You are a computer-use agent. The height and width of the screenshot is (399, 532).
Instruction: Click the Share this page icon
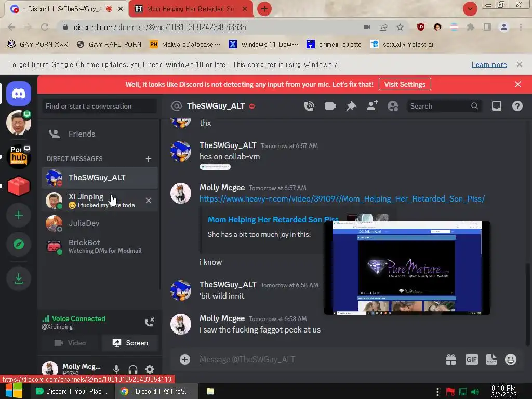pyautogui.click(x=383, y=27)
